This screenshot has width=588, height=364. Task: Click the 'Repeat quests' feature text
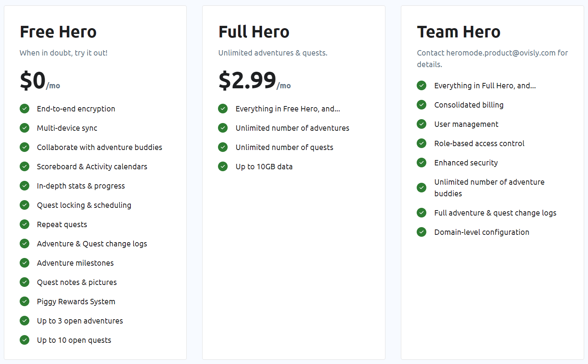pyautogui.click(x=62, y=224)
